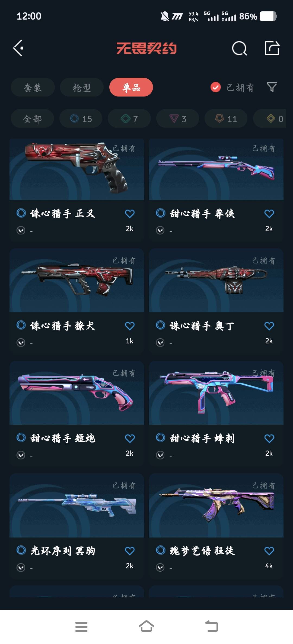Favorite 甜心猎手 莽侠 via its heart icon
This screenshot has height=644, width=293.
pyautogui.click(x=269, y=214)
